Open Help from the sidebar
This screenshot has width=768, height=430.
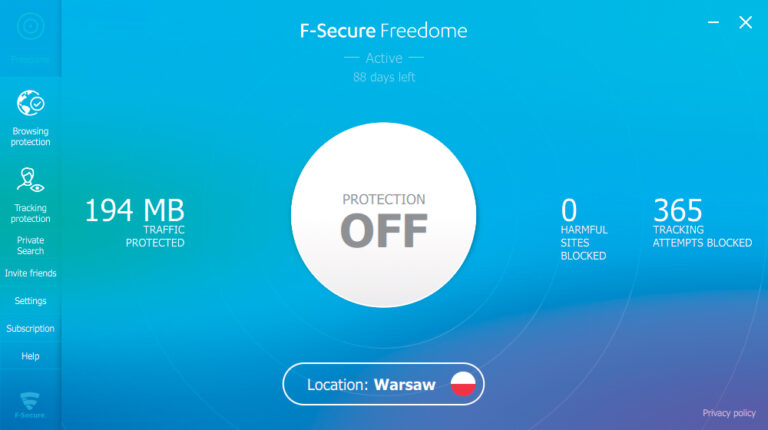tap(30, 356)
